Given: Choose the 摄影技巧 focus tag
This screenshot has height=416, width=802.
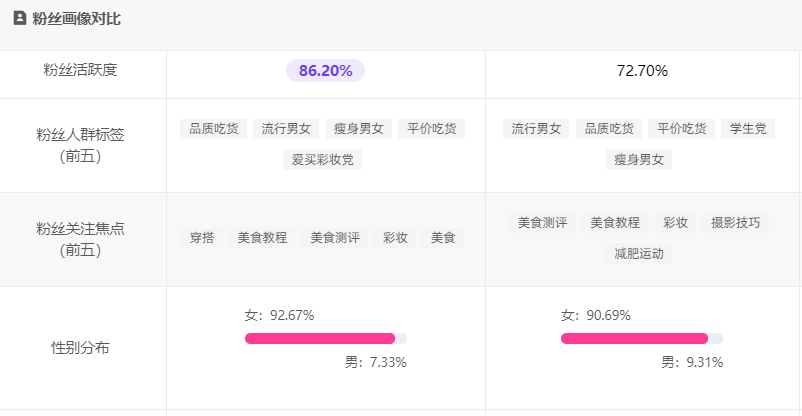Looking at the screenshot, I should (735, 223).
